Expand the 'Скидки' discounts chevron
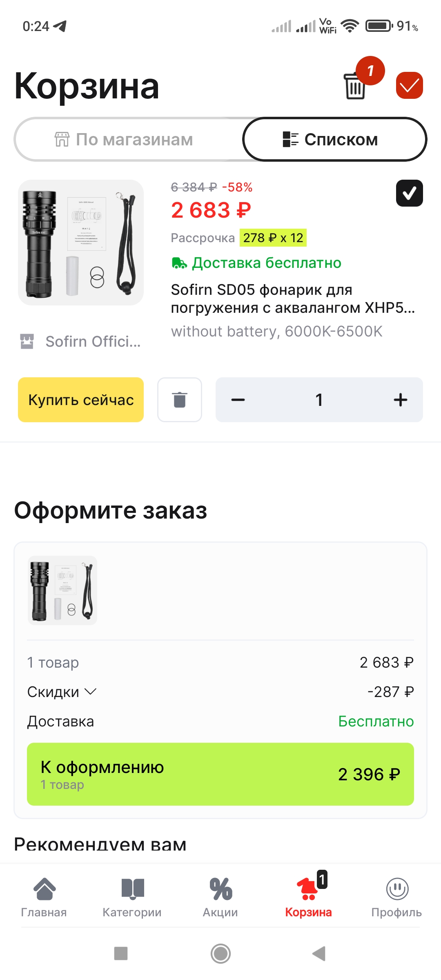The height and width of the screenshot is (980, 441). tap(90, 691)
